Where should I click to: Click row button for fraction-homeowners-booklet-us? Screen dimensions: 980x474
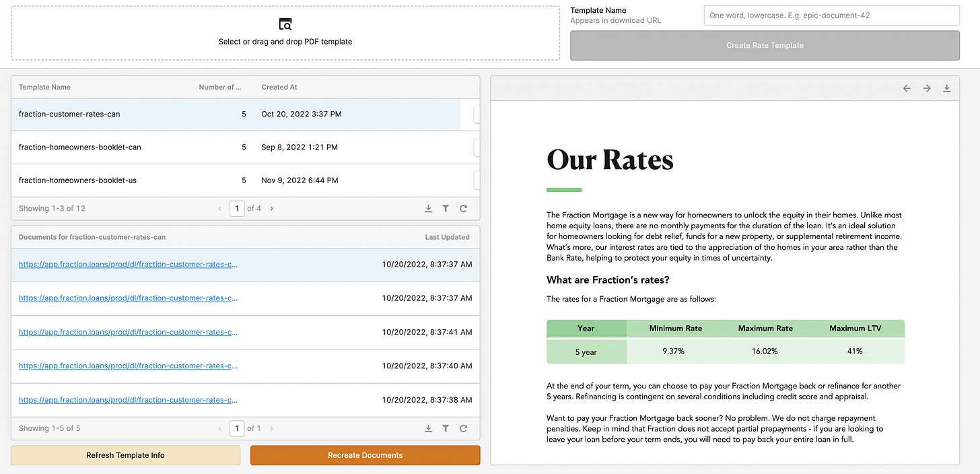477,180
